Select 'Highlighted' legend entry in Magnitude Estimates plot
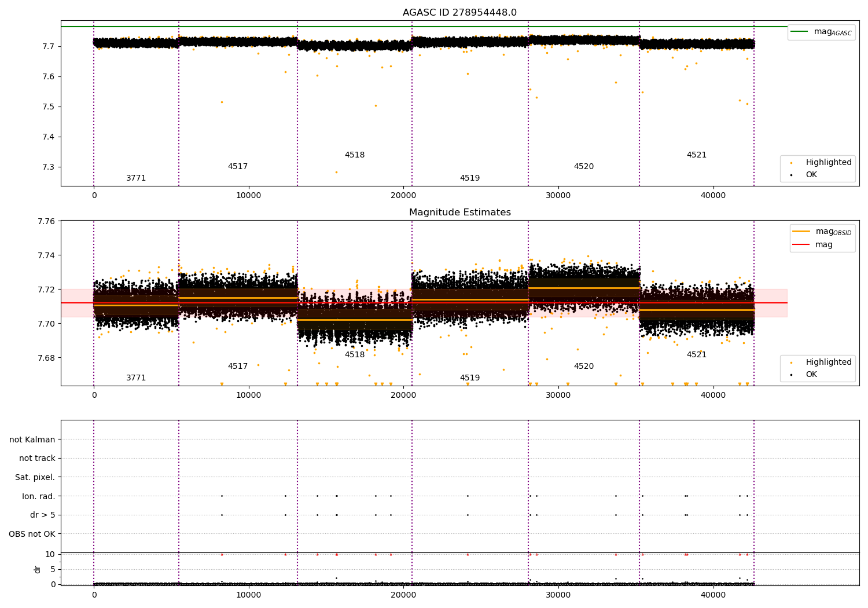This screenshot has width=868, height=608. tap(821, 362)
